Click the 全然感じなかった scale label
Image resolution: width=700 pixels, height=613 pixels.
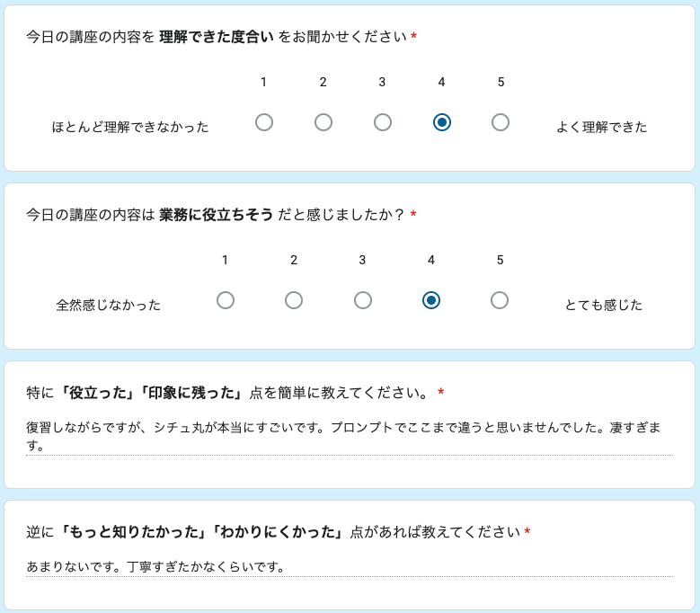109,305
